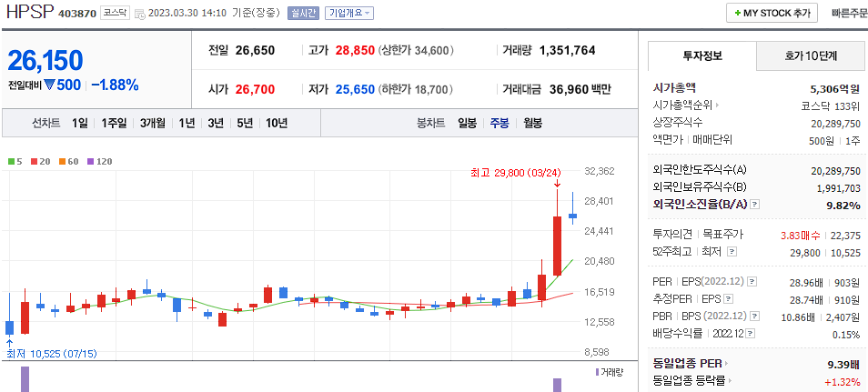Click 동일업종 등락률 value +1.32%
Image resolution: width=868 pixels, height=392 pixels.
842,381
